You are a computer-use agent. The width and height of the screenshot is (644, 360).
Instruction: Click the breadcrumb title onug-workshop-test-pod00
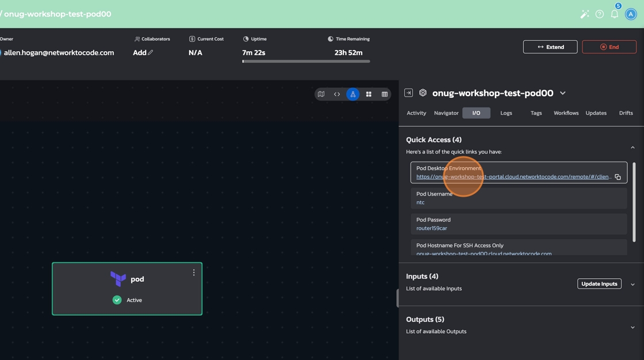tap(57, 14)
